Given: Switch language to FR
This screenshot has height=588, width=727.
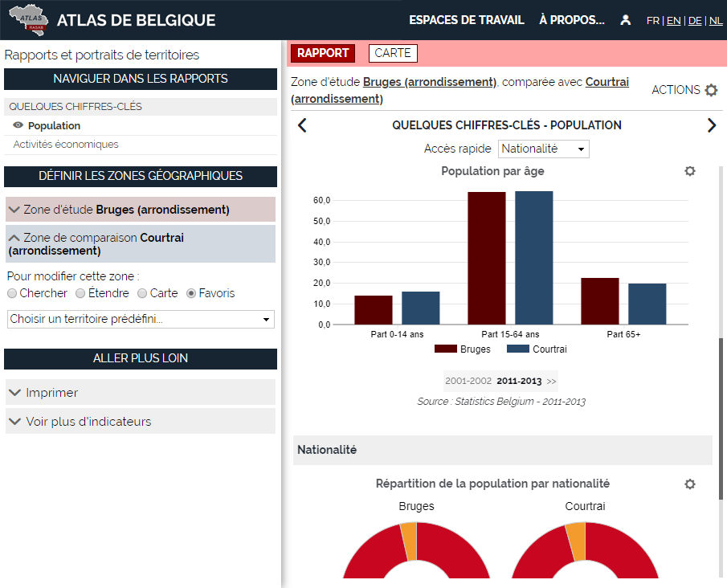Looking at the screenshot, I should pyautogui.click(x=653, y=21).
